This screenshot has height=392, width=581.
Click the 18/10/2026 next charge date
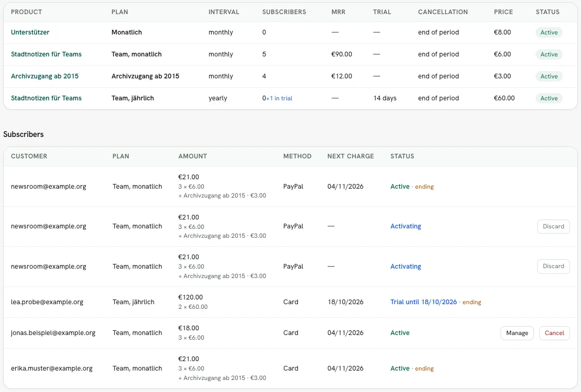pos(345,302)
